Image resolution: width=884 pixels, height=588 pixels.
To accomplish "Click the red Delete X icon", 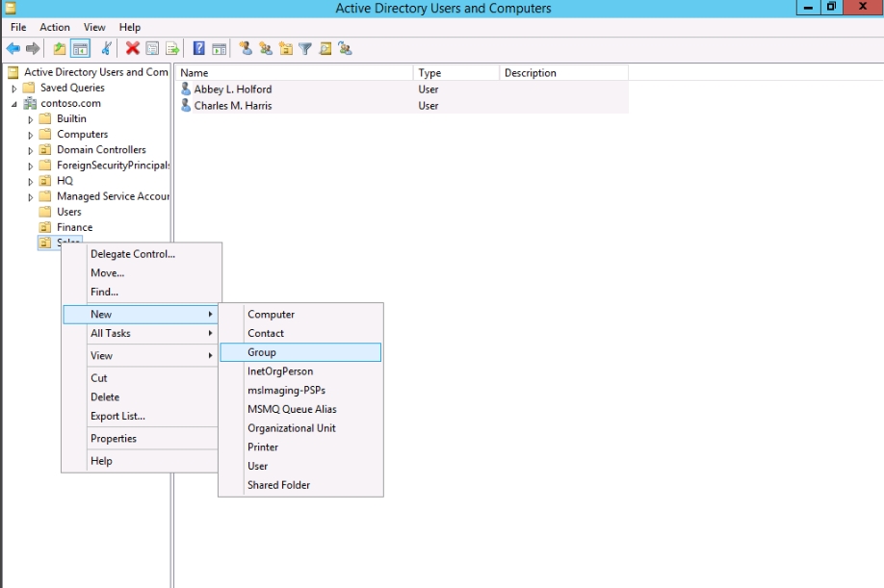I will click(x=133, y=49).
